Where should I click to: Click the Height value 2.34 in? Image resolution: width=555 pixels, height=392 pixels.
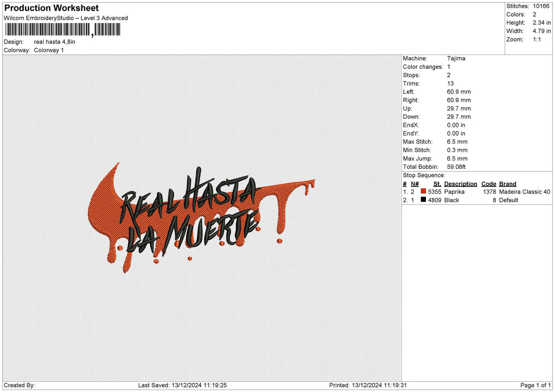point(542,23)
